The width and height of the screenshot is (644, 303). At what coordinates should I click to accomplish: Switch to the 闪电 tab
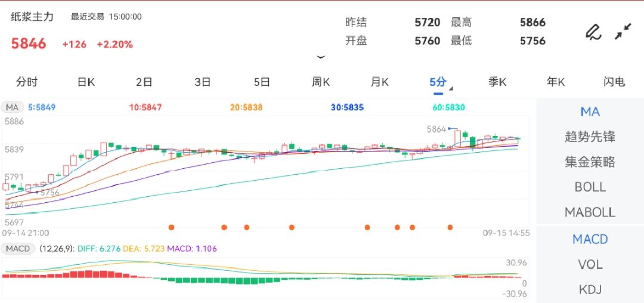tap(614, 82)
